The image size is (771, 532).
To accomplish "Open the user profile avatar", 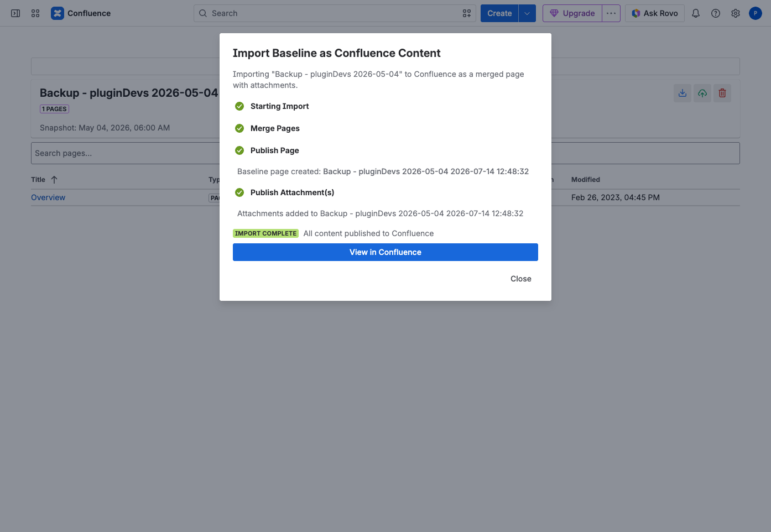I will pos(756,13).
